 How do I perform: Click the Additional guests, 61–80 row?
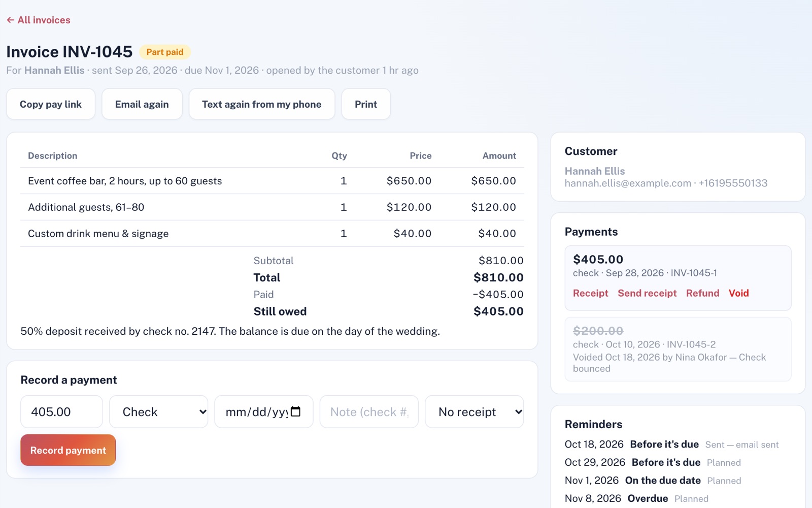coord(272,207)
